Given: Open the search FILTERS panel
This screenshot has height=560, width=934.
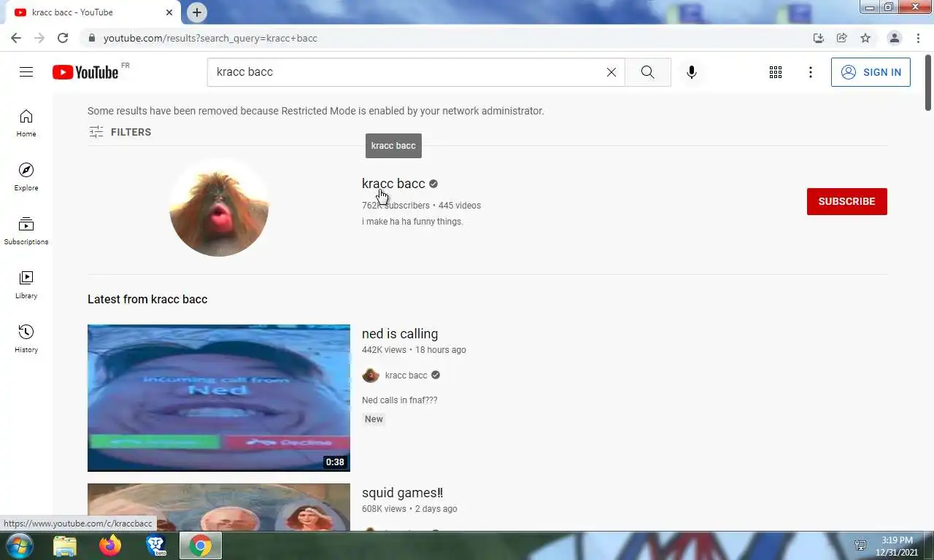Looking at the screenshot, I should 120,132.
